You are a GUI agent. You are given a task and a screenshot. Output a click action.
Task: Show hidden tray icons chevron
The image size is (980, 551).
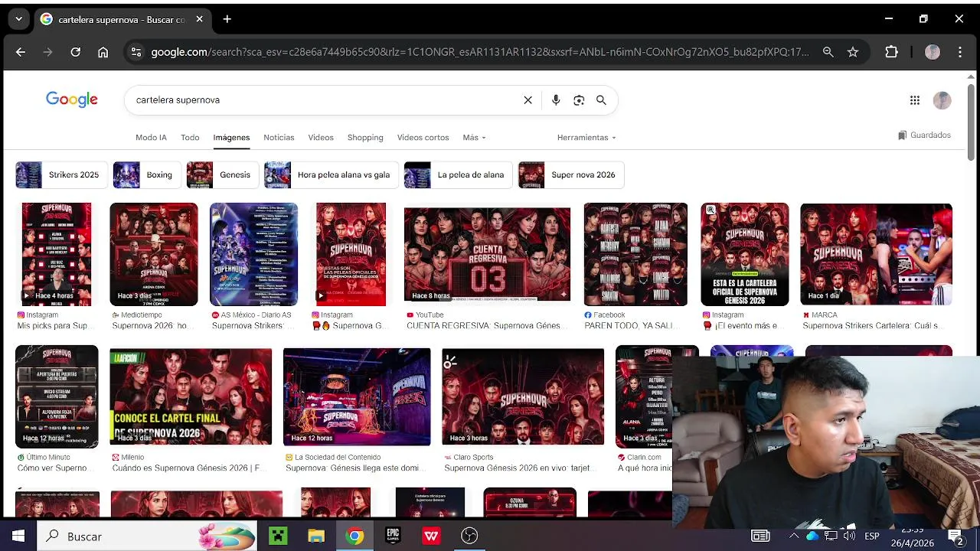[794, 536]
